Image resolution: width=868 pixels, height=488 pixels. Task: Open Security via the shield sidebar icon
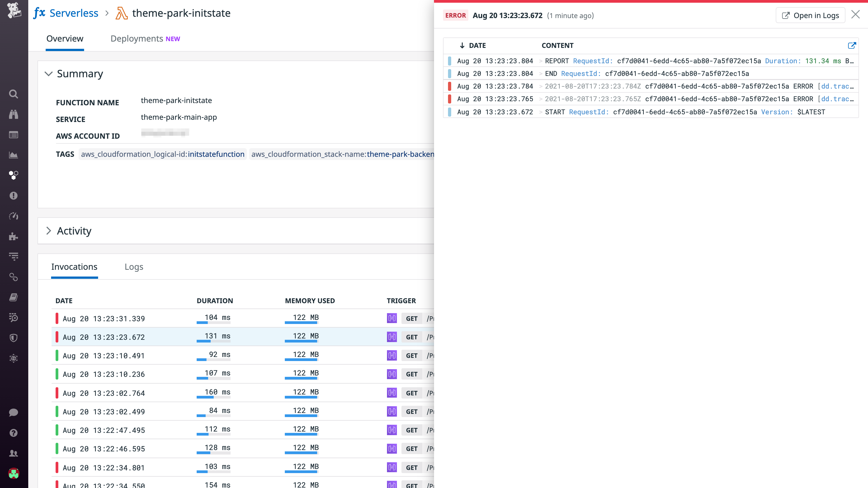14,338
